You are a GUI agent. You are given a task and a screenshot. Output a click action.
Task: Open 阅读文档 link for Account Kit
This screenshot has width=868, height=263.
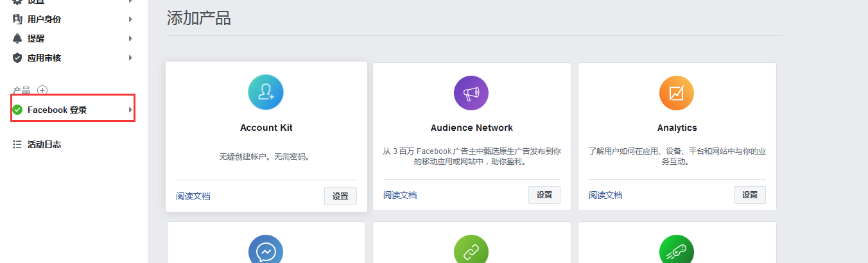point(193,196)
